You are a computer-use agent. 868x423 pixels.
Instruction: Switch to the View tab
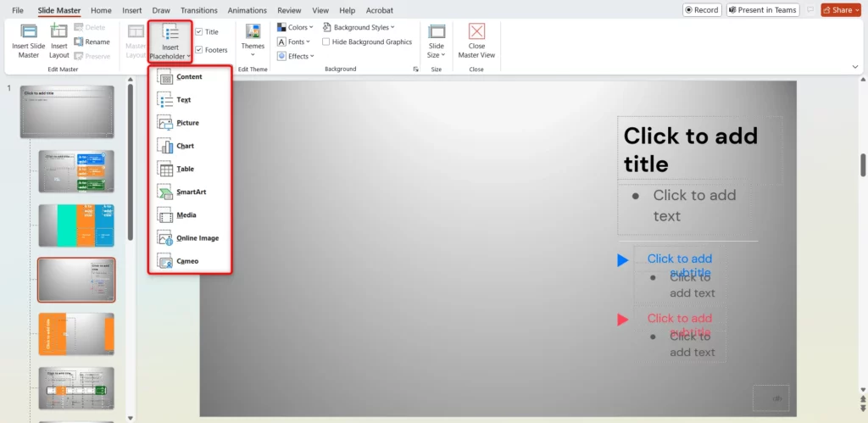tap(320, 10)
